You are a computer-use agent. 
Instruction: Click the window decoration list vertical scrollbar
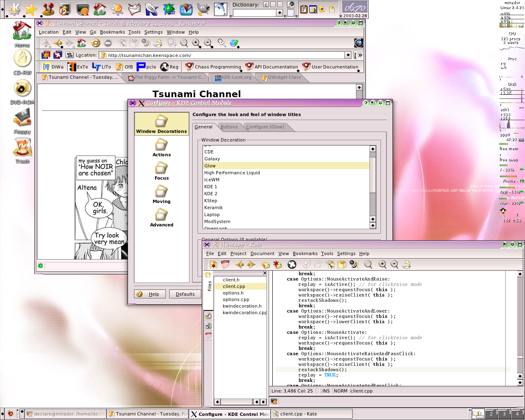coord(372,187)
